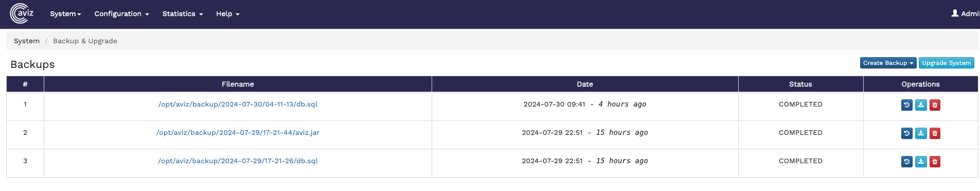980x191 pixels.
Task: Delete backup 17-21-26 db.sql
Action: coord(935,162)
